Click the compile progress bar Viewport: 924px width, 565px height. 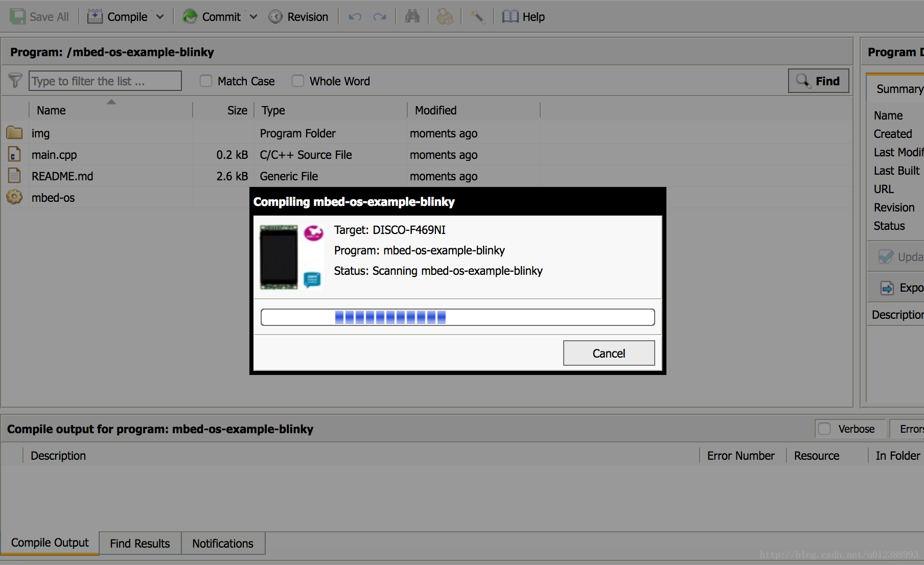457,317
